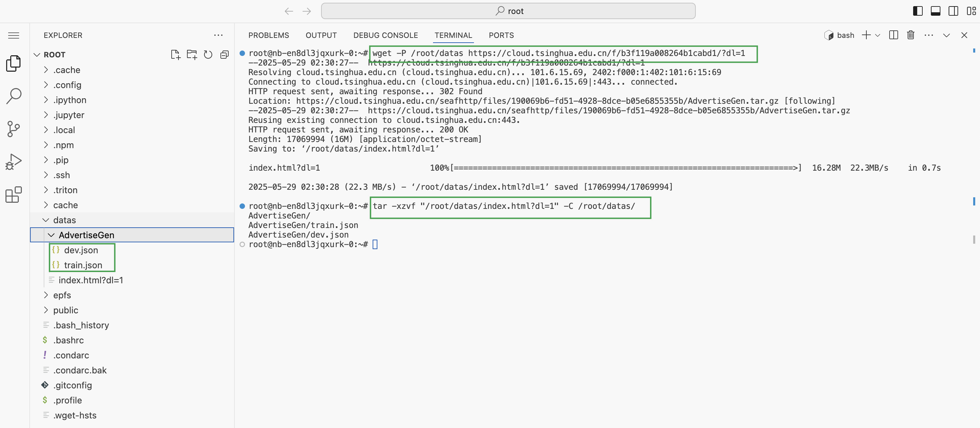Screen dimensions: 980x428
Task: Open the Search view in activity bar
Action: point(14,96)
